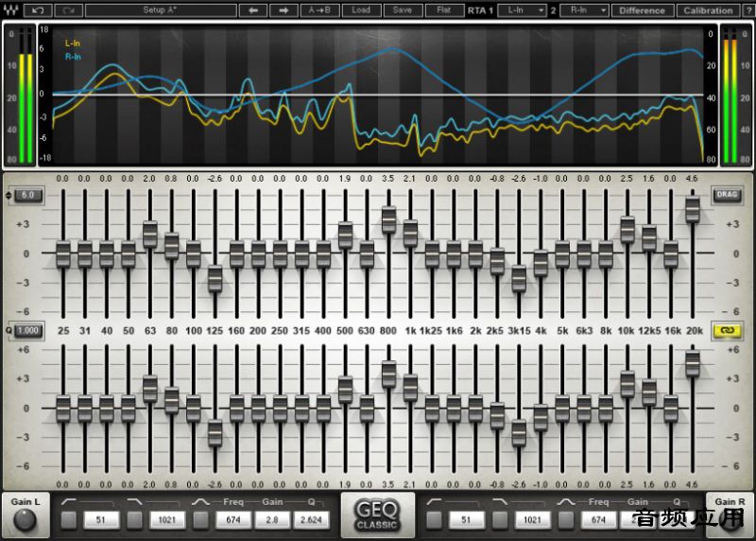
Task: Click the R-In legend label in graph
Action: tap(73, 57)
